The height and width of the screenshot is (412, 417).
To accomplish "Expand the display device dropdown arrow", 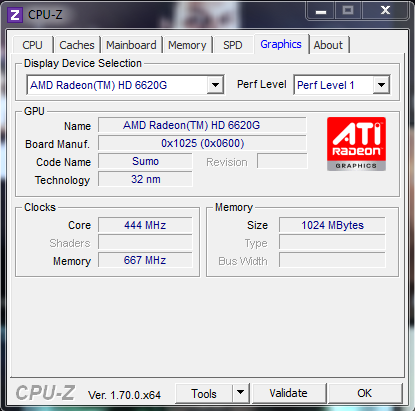I will [x=215, y=85].
